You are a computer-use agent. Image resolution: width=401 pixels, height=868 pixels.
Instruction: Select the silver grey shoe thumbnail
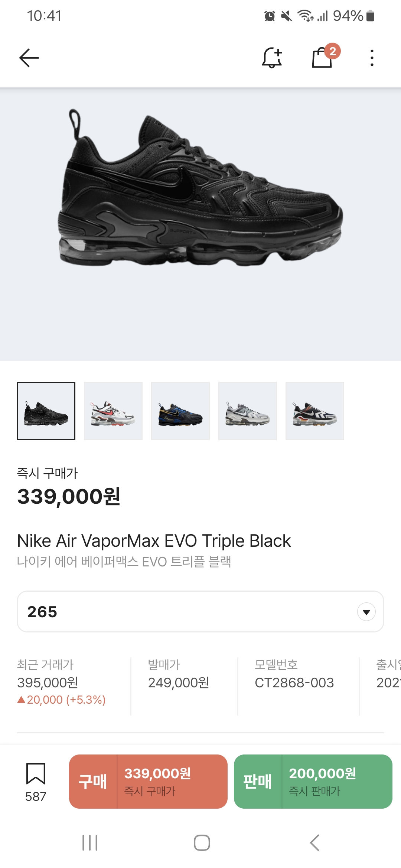pos(248,411)
